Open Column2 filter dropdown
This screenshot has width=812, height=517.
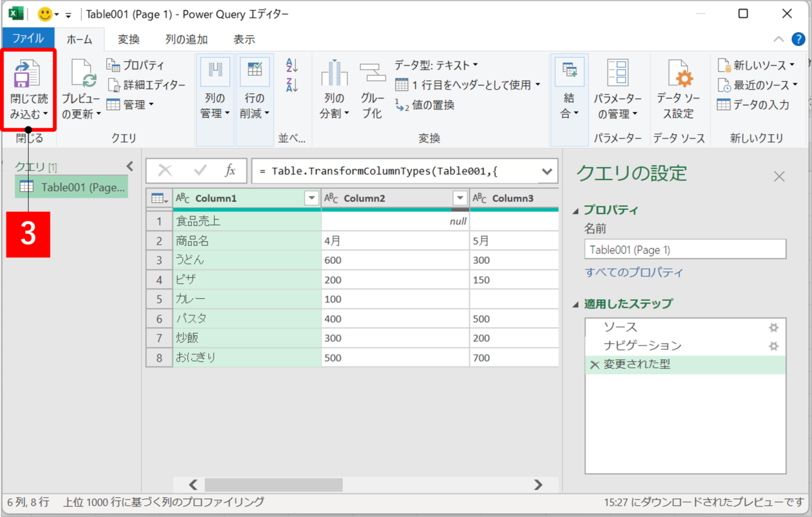tap(460, 199)
